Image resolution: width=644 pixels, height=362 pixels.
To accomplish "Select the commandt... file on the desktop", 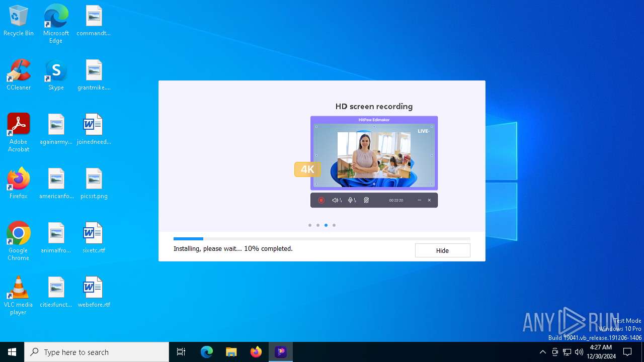I will (94, 21).
